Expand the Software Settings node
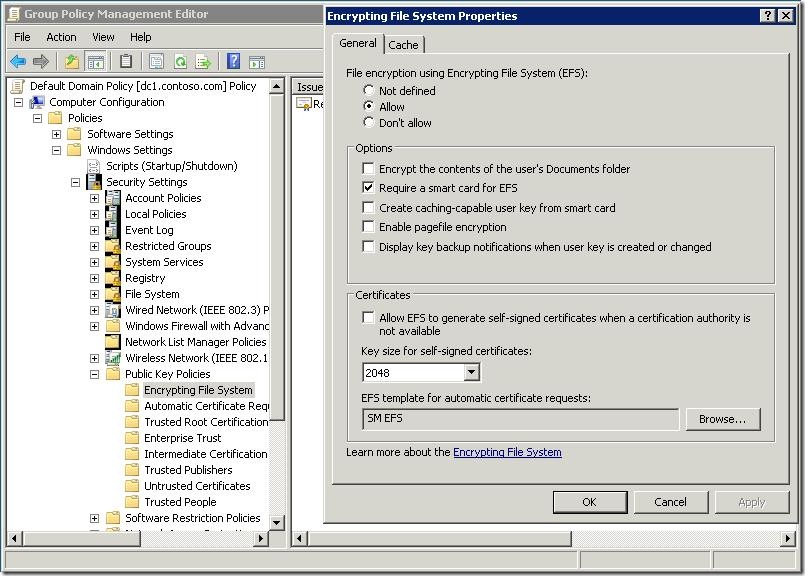805x576 pixels. [x=56, y=135]
